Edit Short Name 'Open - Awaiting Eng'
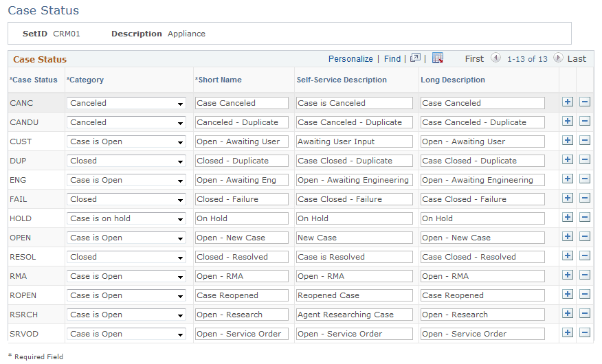 (x=241, y=180)
